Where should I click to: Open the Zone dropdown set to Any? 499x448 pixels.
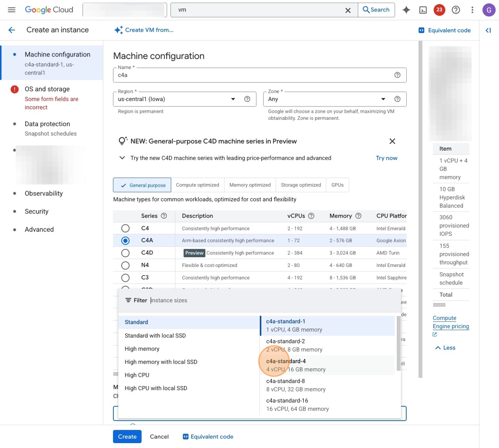335,99
